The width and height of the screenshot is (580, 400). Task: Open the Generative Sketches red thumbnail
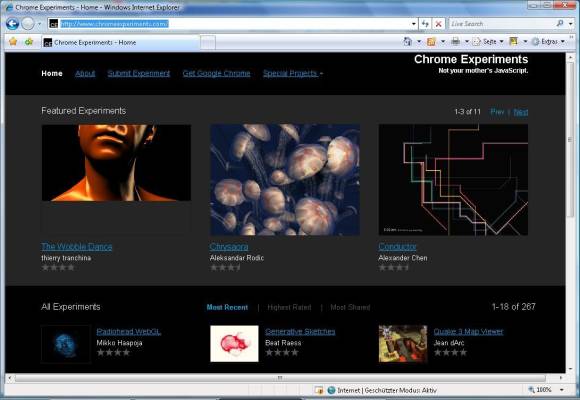pos(234,344)
